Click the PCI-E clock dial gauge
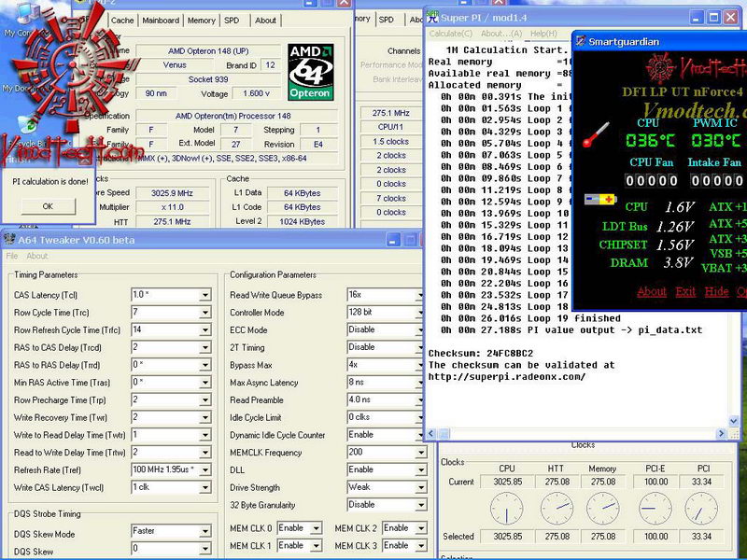747x560 pixels. (655, 509)
